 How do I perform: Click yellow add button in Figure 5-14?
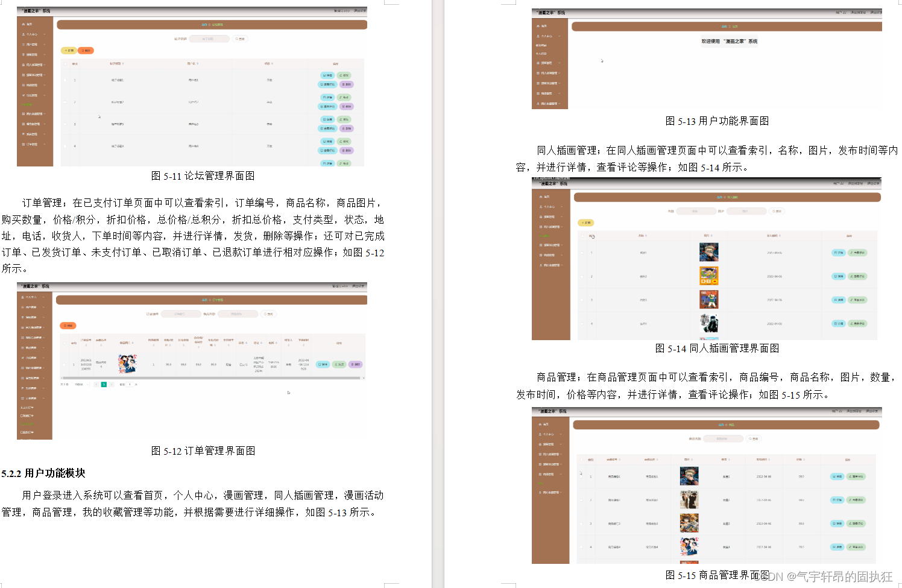tap(585, 223)
